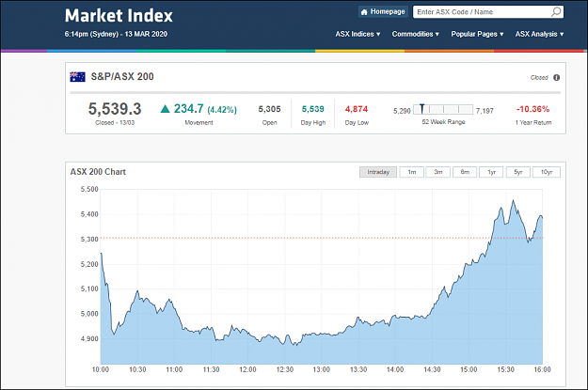Screen dimensions: 588x390
Task: Click the 52 Week Range slider marker
Action: (421, 109)
